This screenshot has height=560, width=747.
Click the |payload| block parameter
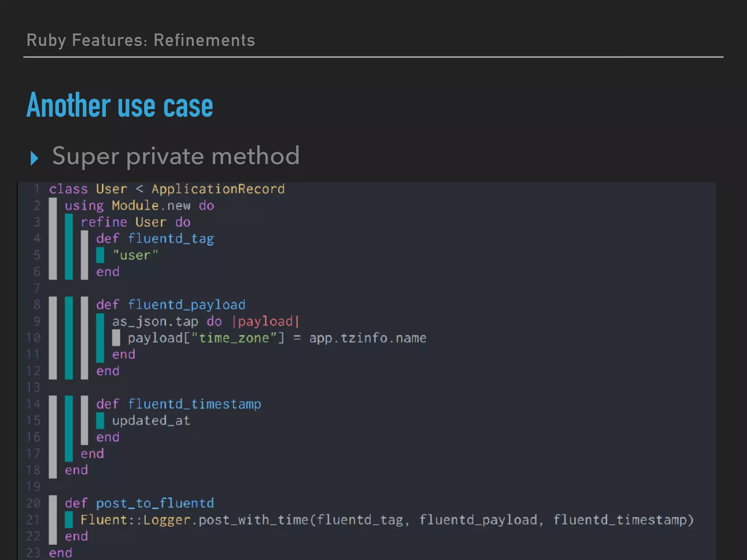266,322
